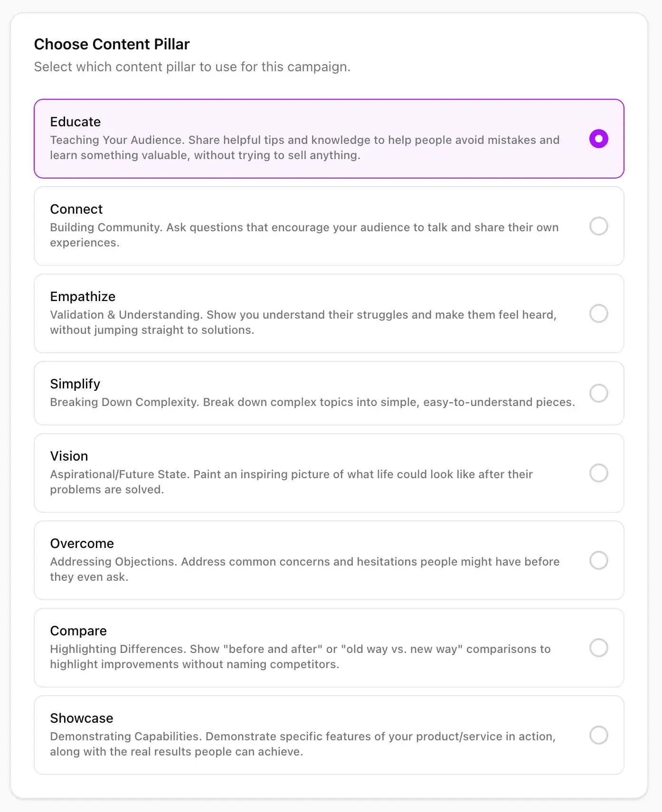Image resolution: width=662 pixels, height=812 pixels.
Task: Enable the Overcome radio button
Action: 599,560
